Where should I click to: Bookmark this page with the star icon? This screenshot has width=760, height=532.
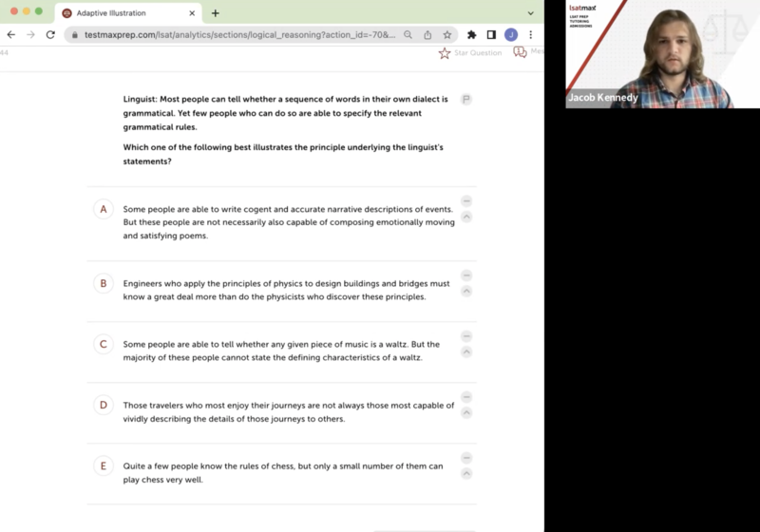pos(447,34)
